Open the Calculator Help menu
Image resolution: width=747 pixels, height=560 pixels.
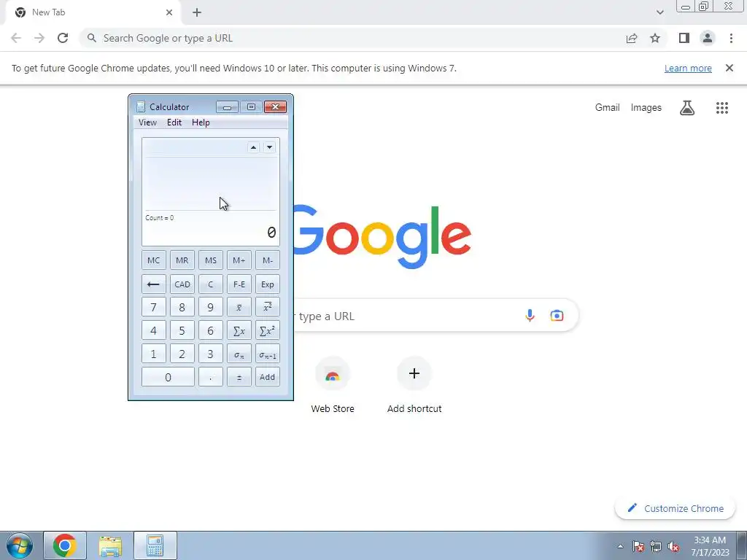(x=201, y=122)
